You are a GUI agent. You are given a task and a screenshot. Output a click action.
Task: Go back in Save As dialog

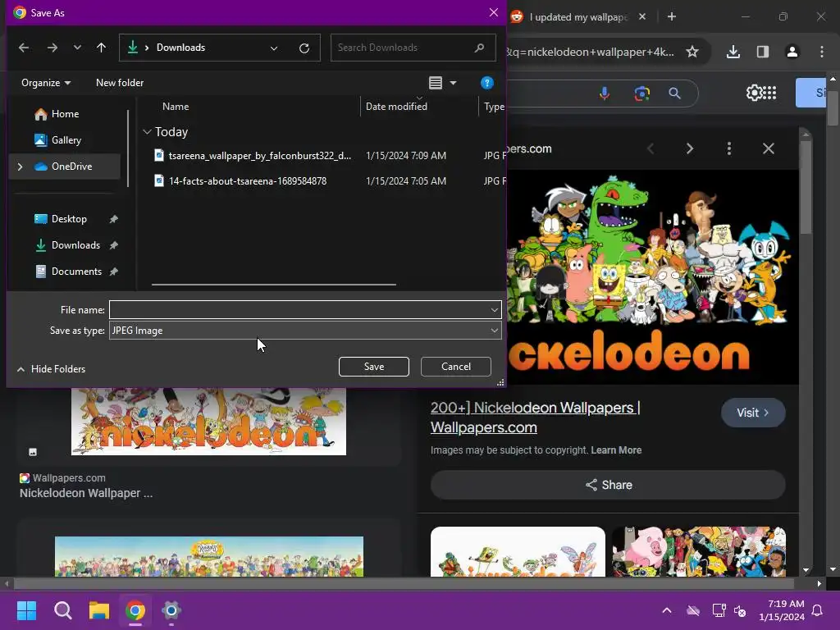[x=24, y=48]
